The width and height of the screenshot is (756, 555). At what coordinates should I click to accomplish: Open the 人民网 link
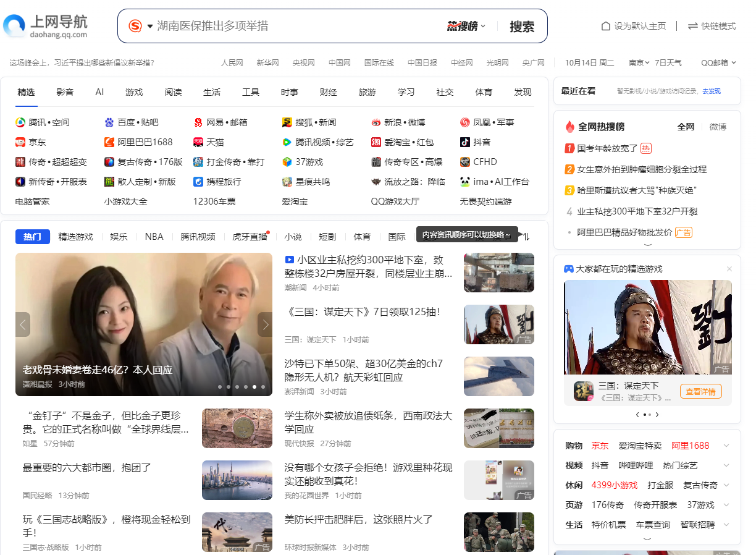pyautogui.click(x=232, y=62)
